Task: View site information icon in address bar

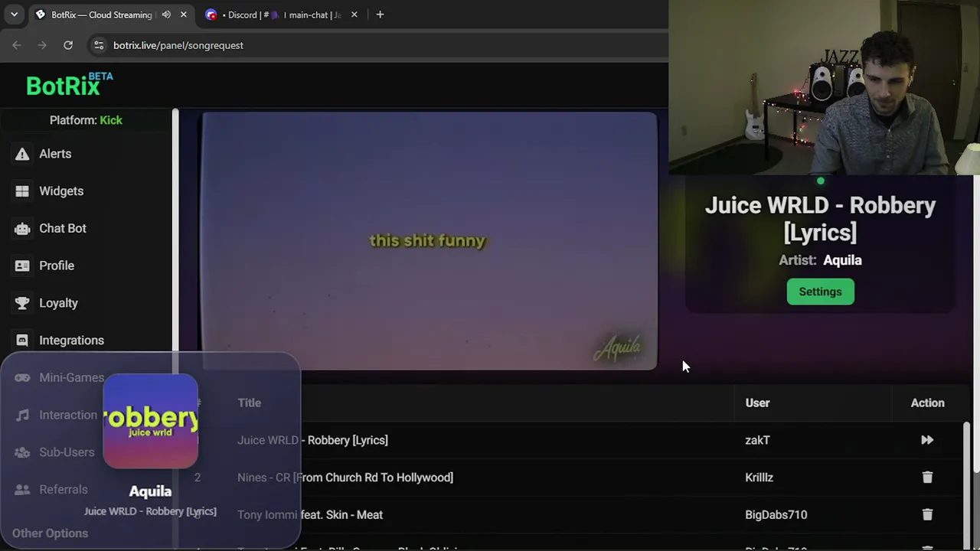Action: tap(99, 45)
